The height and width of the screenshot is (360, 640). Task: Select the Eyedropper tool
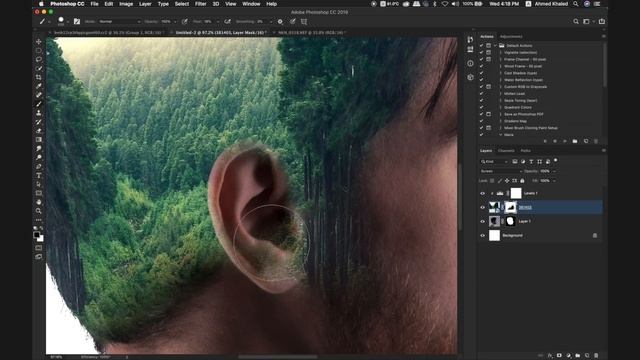click(x=39, y=86)
